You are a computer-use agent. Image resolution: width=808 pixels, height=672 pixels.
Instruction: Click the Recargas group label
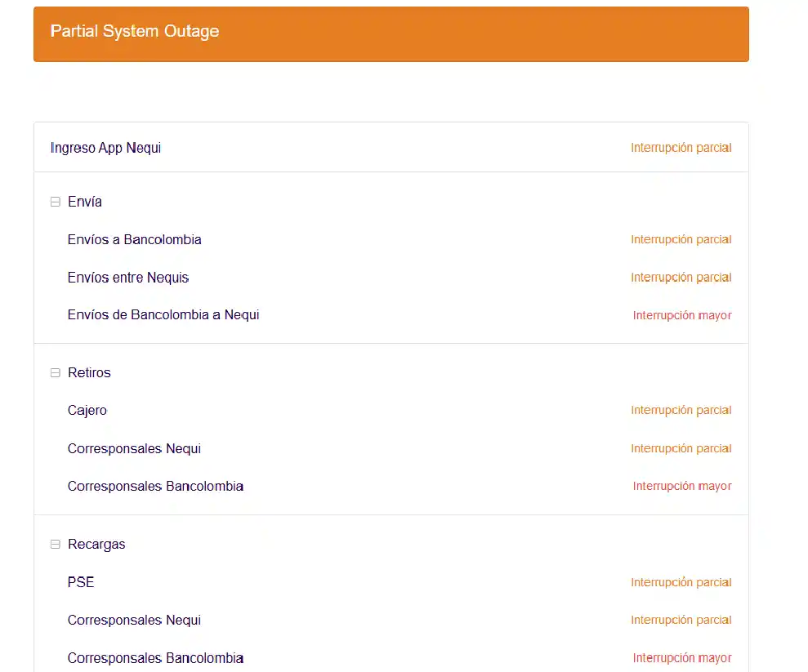96,544
